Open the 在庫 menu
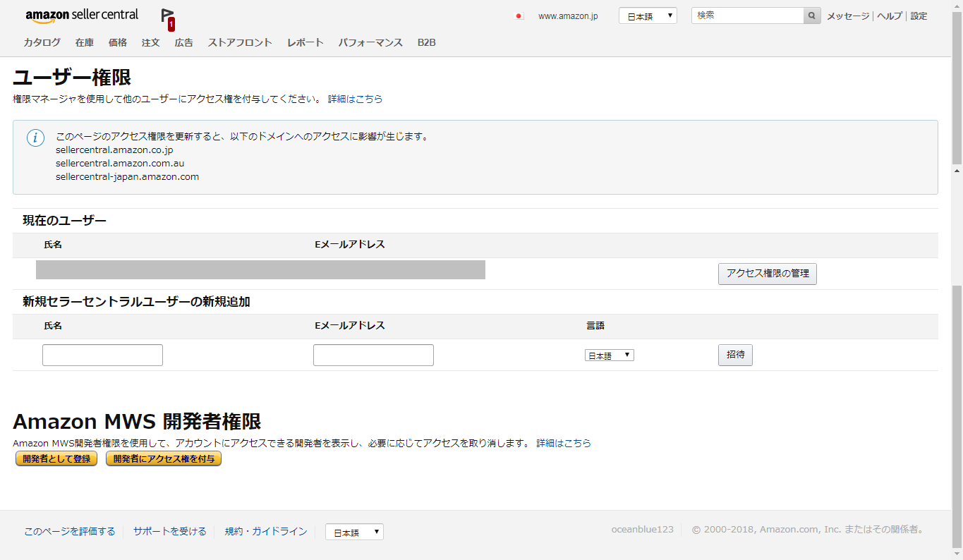963x560 pixels. coord(85,42)
